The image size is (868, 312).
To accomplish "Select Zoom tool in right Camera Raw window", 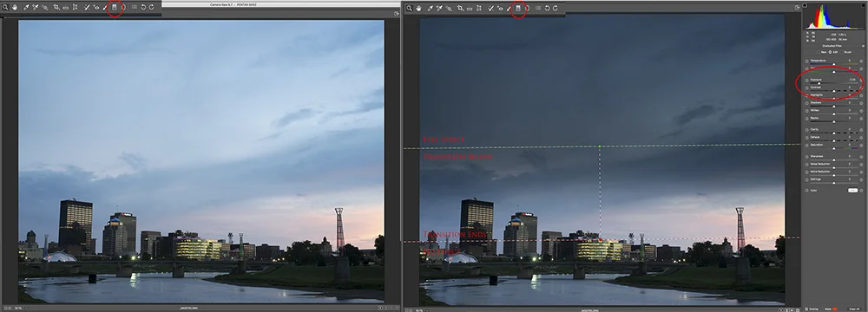I will click(409, 9).
